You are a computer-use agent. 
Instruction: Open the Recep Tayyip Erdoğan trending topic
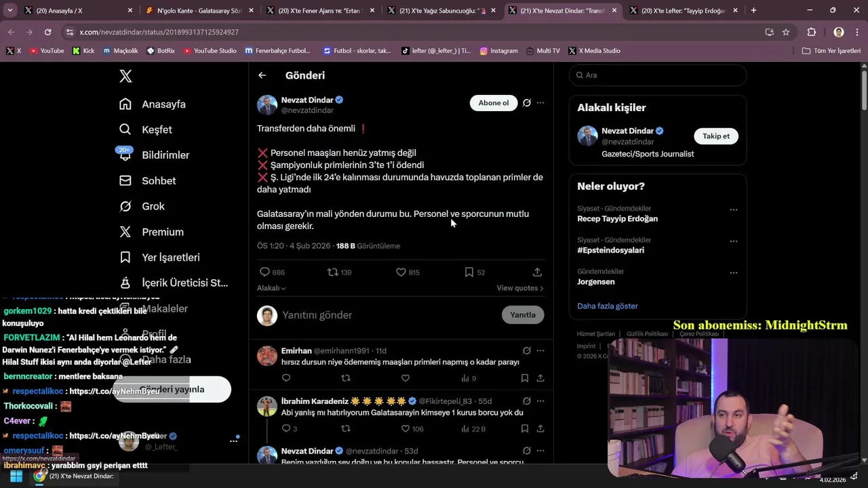pyautogui.click(x=617, y=219)
